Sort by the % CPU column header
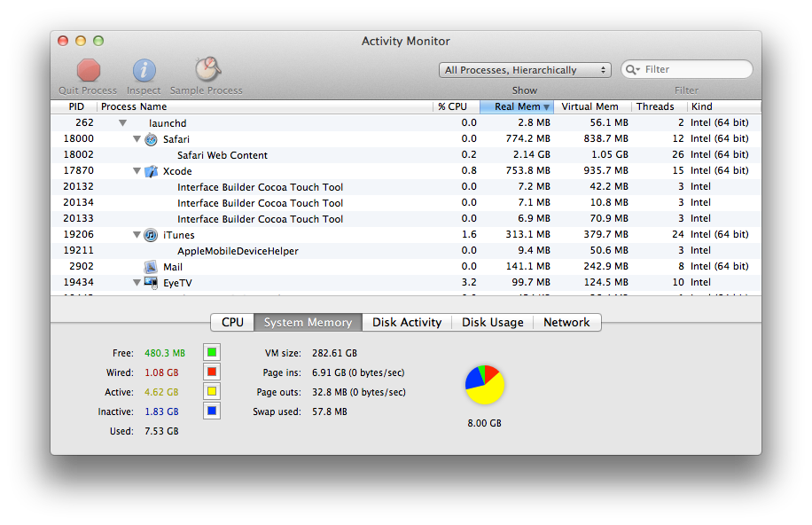This screenshot has height=525, width=812. (457, 106)
